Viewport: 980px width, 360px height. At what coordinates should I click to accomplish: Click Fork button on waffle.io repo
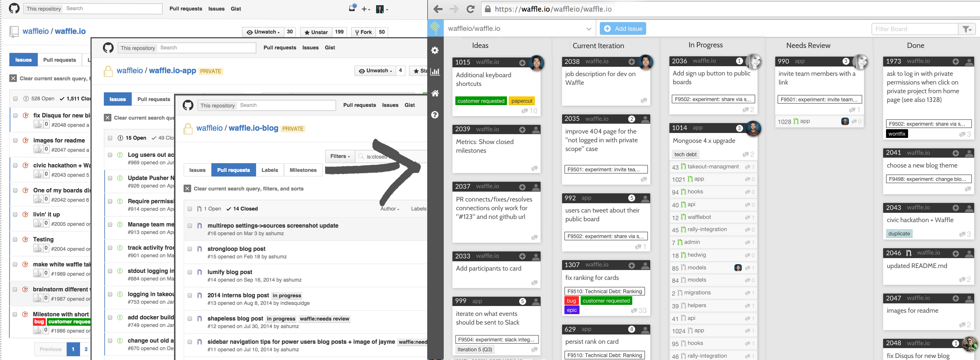coord(364,32)
